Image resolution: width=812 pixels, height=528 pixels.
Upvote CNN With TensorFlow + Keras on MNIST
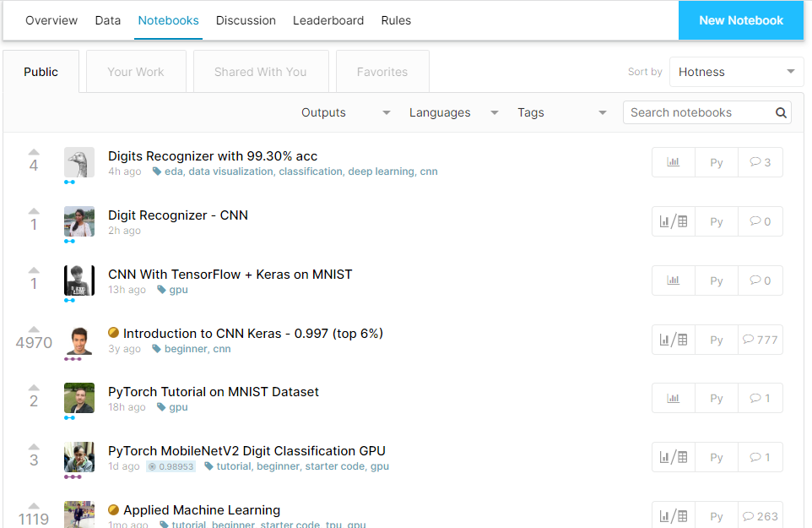pos(33,270)
